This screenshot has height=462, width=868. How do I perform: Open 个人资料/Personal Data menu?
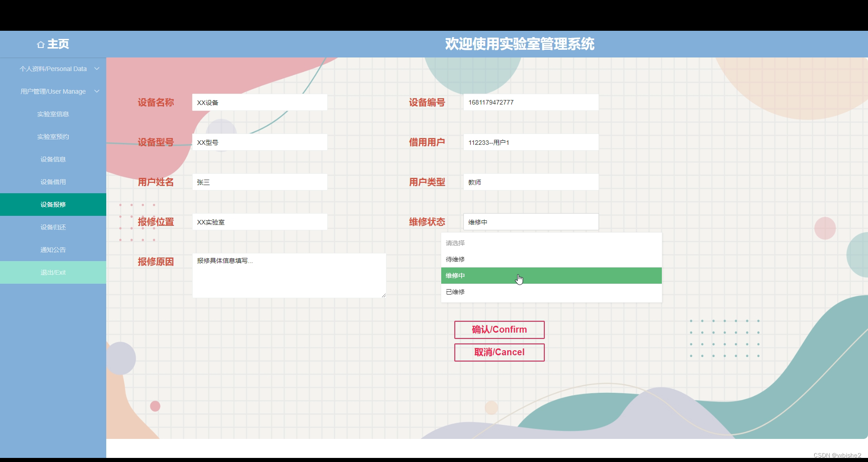click(x=53, y=69)
